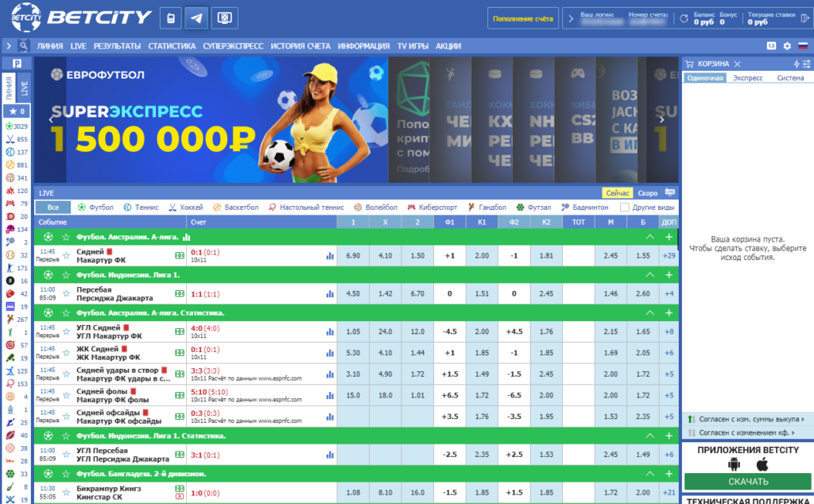The height and width of the screenshot is (504, 814).
Task: Expand +21 more markets for Бикрампур Кингз
Action: pos(669,493)
